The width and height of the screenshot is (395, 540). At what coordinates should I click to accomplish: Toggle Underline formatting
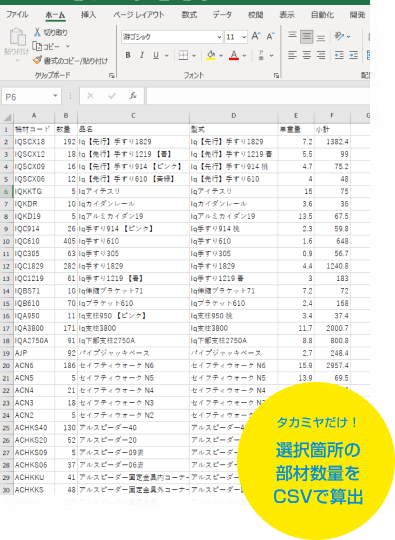coord(156,55)
